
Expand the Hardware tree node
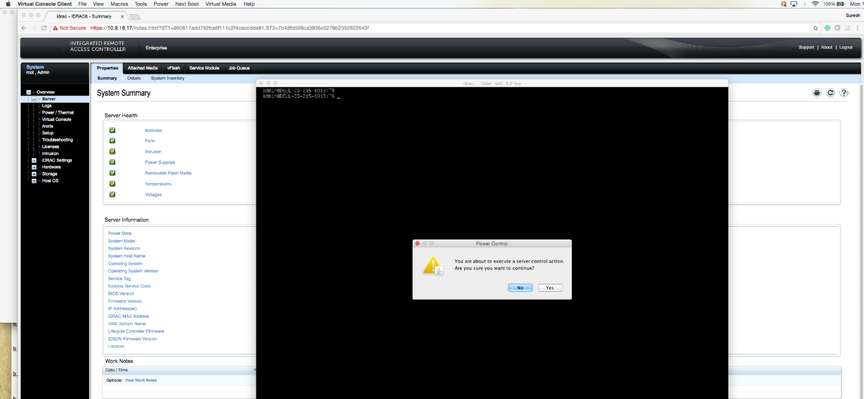(x=34, y=167)
